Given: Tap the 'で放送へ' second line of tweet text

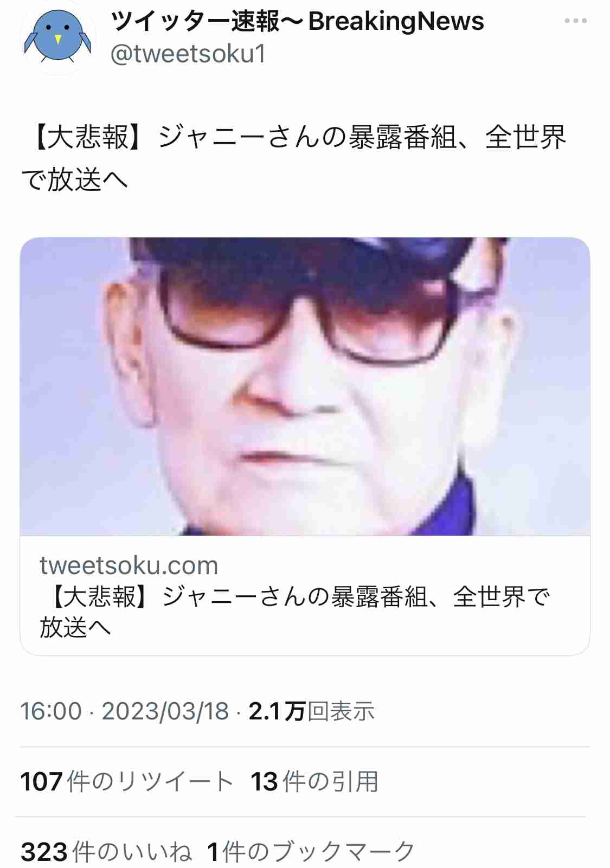Looking at the screenshot, I should (x=74, y=179).
